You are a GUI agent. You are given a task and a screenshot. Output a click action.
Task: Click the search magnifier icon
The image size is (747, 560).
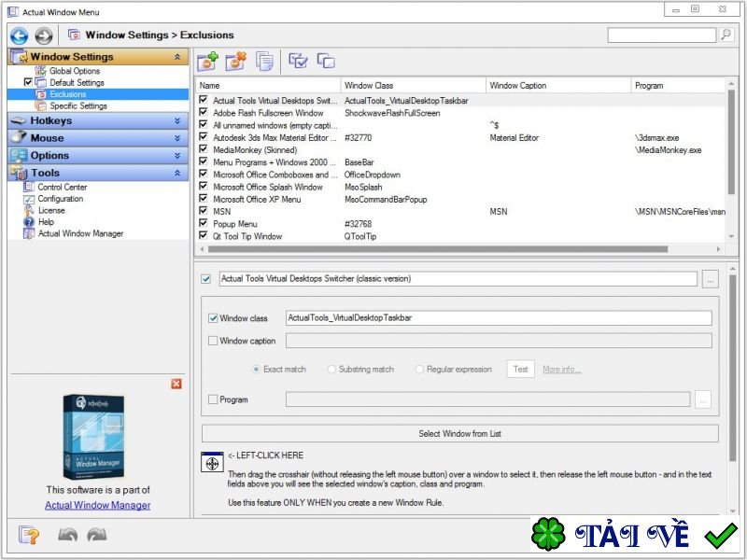pos(726,35)
